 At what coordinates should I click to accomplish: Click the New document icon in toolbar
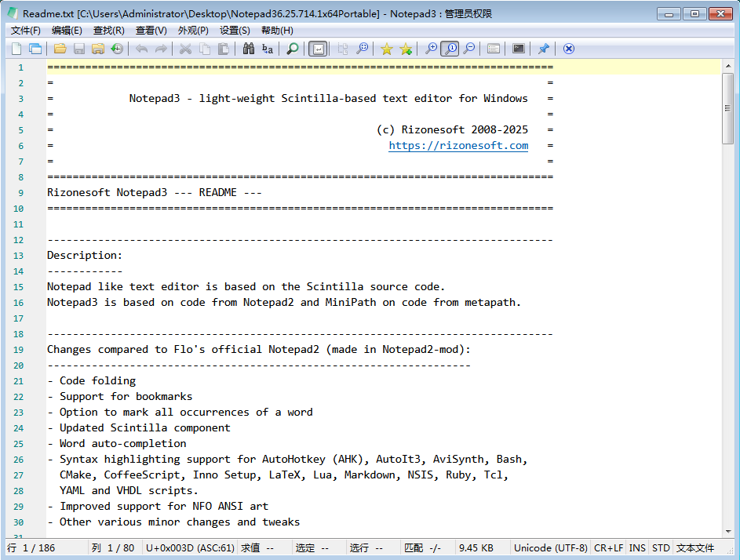[x=16, y=49]
